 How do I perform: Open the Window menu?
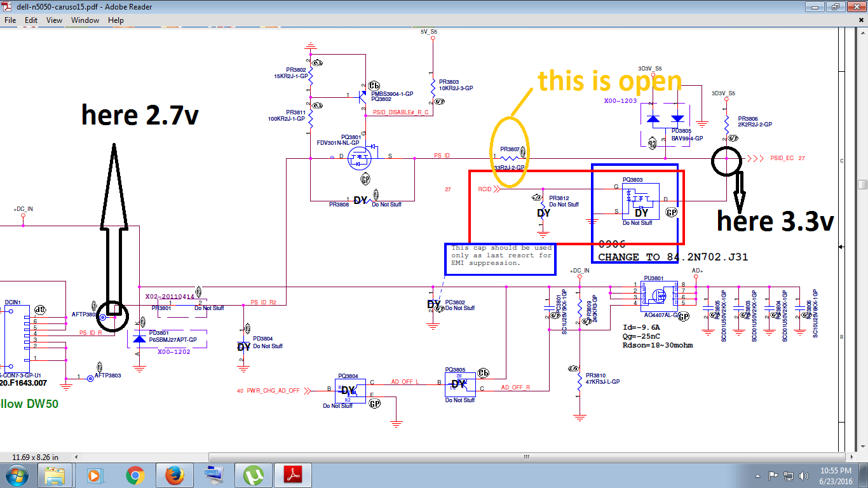(85, 20)
